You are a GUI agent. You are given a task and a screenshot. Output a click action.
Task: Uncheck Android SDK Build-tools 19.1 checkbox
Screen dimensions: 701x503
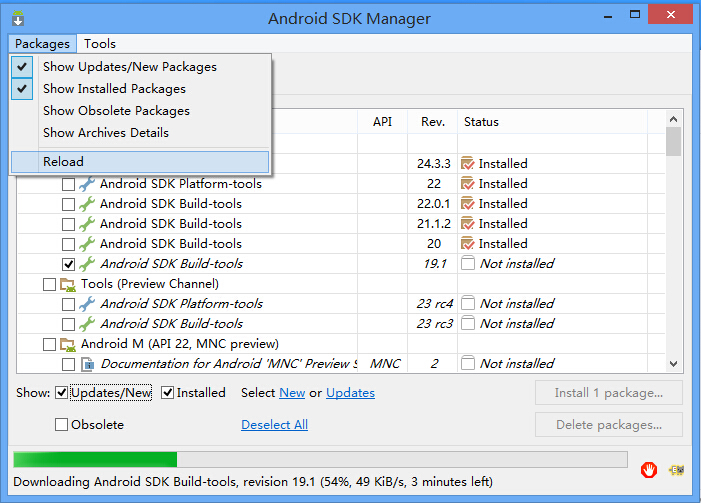tap(68, 264)
